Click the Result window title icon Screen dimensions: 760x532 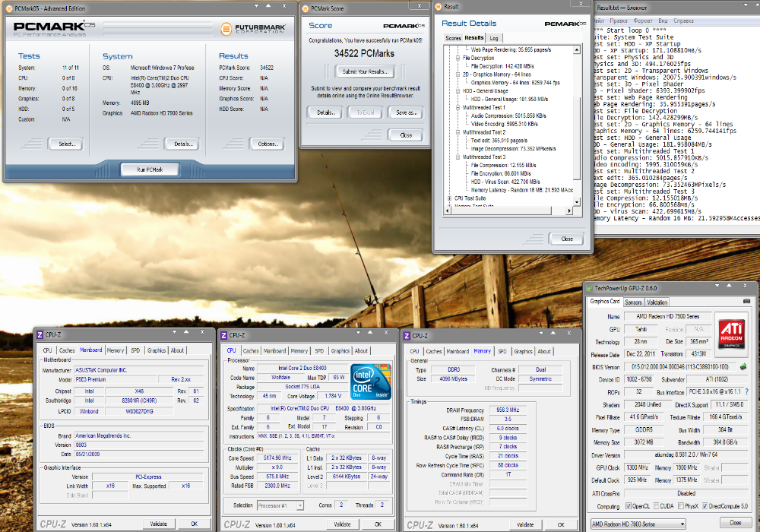[439, 6]
